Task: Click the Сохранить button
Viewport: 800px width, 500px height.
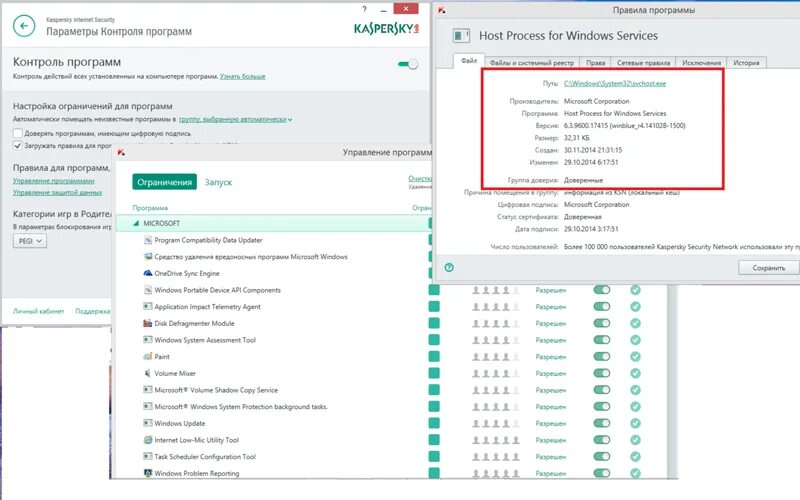Action: (768, 268)
